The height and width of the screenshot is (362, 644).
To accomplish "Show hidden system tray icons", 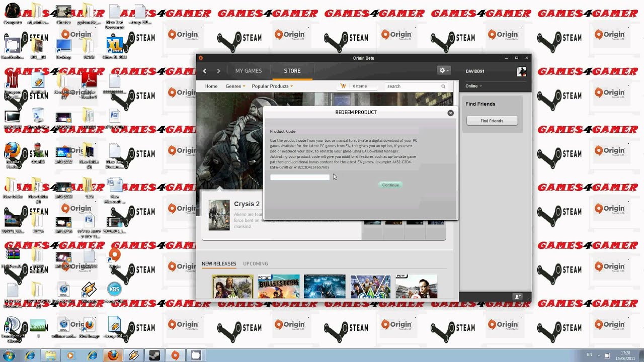I will [x=599, y=355].
